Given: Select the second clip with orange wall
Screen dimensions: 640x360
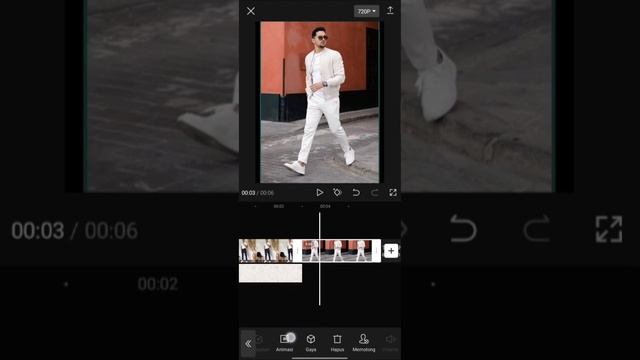Looking at the screenshot, I should point(337,251).
